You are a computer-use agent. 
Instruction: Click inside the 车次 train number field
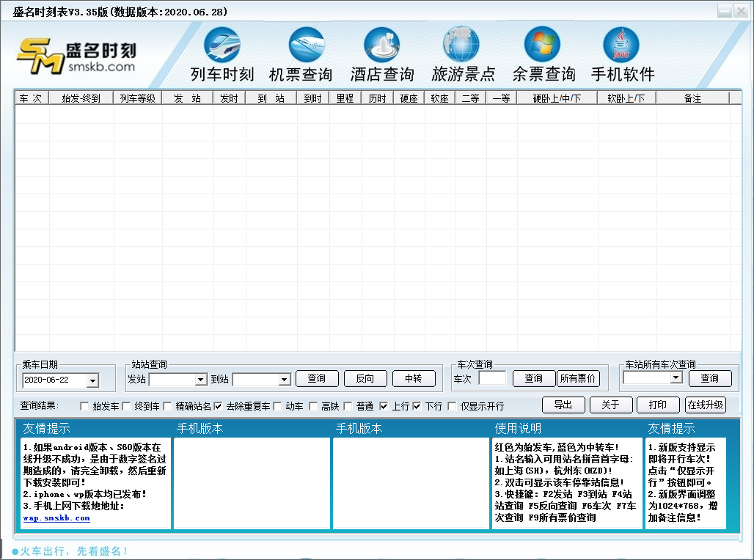[492, 377]
